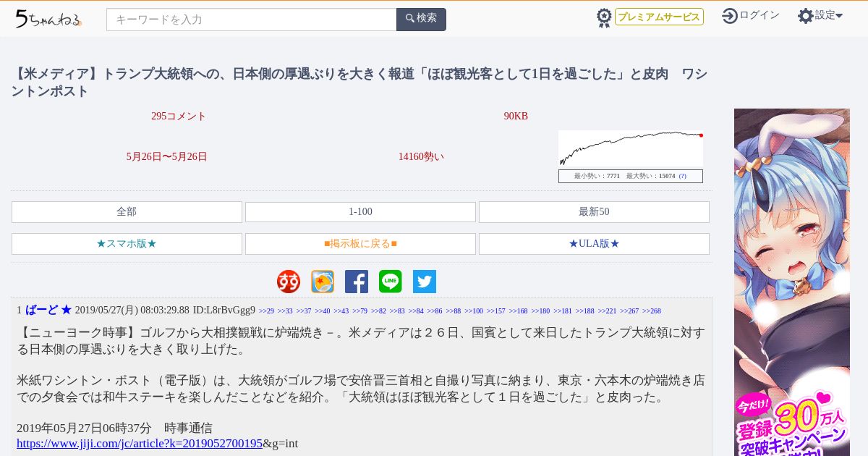
Task: Jump to reply anchor >>188
Action: (585, 311)
